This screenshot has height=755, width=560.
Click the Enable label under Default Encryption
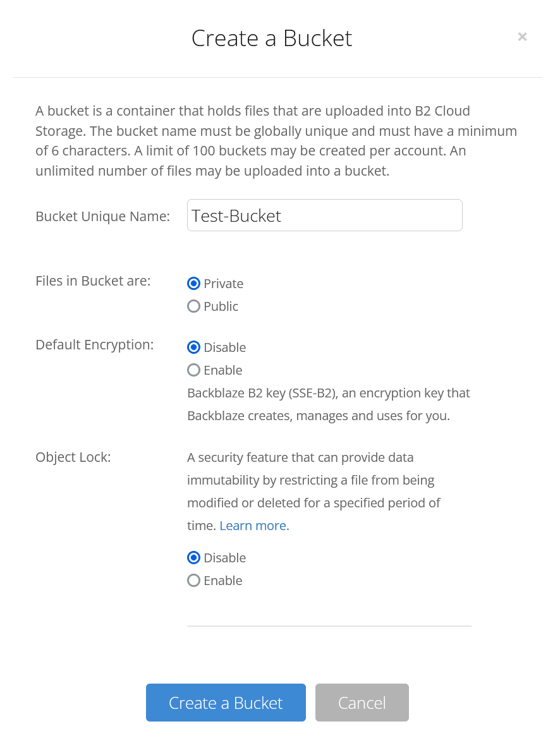(x=222, y=370)
